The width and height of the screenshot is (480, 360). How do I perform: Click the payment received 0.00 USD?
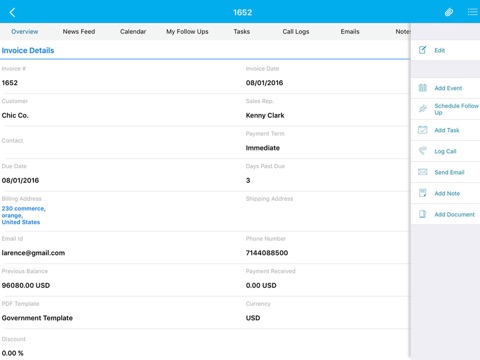tap(261, 285)
